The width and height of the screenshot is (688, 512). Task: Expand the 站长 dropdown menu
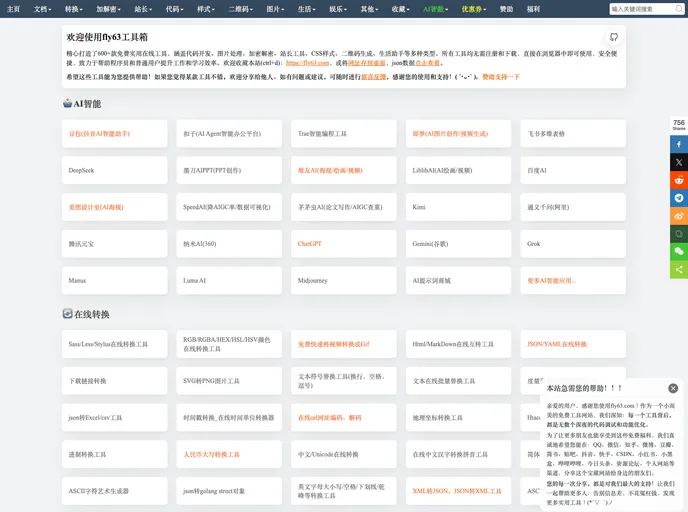143,9
